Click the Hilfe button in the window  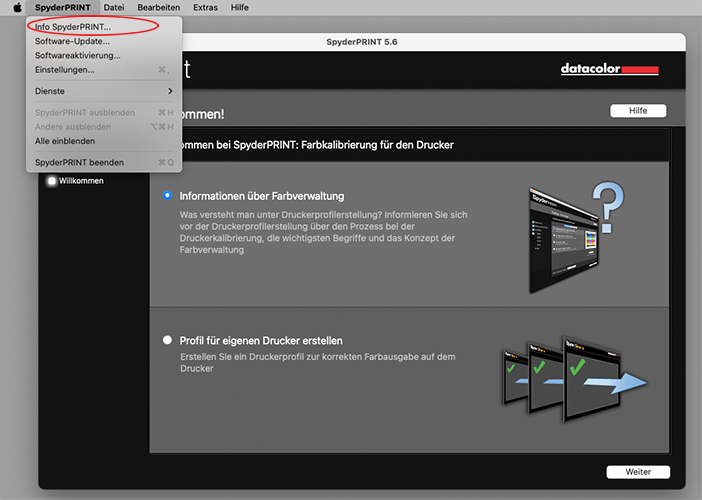637,111
